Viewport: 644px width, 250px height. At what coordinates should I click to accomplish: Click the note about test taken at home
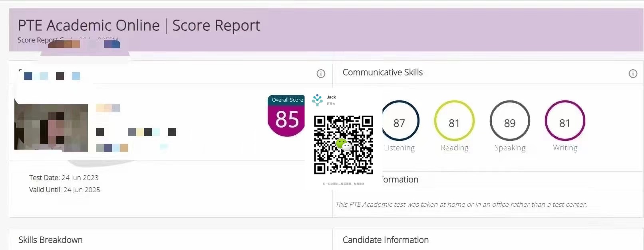coord(461,204)
